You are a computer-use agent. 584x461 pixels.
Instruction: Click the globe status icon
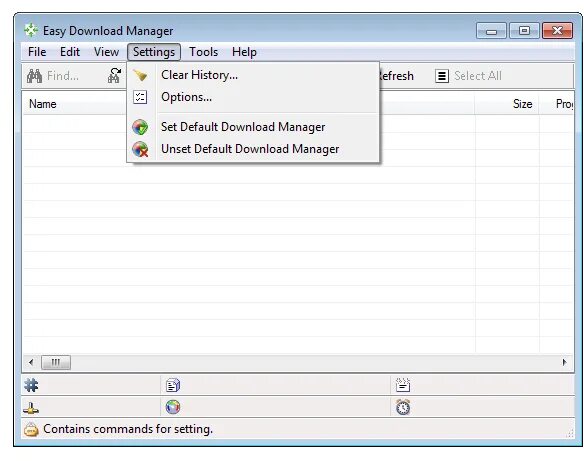[x=173, y=407]
